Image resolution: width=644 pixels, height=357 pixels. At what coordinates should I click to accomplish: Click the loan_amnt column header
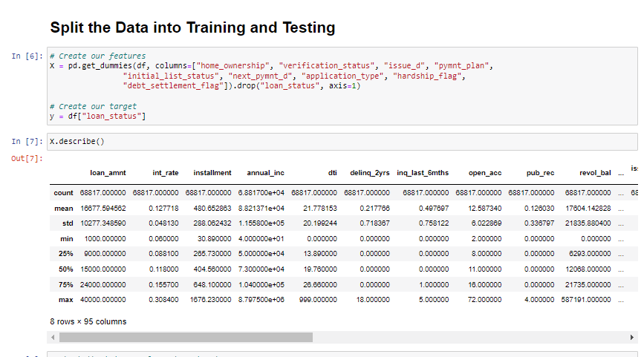point(108,173)
